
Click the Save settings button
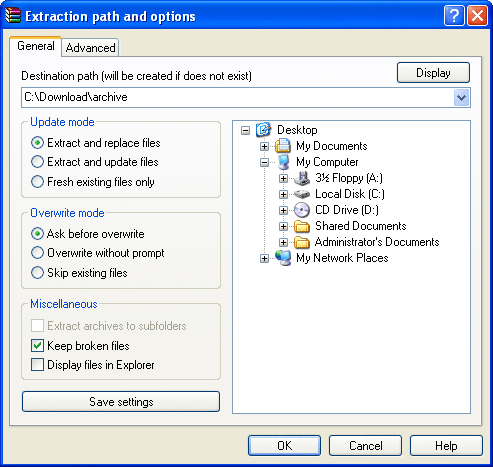point(121,402)
